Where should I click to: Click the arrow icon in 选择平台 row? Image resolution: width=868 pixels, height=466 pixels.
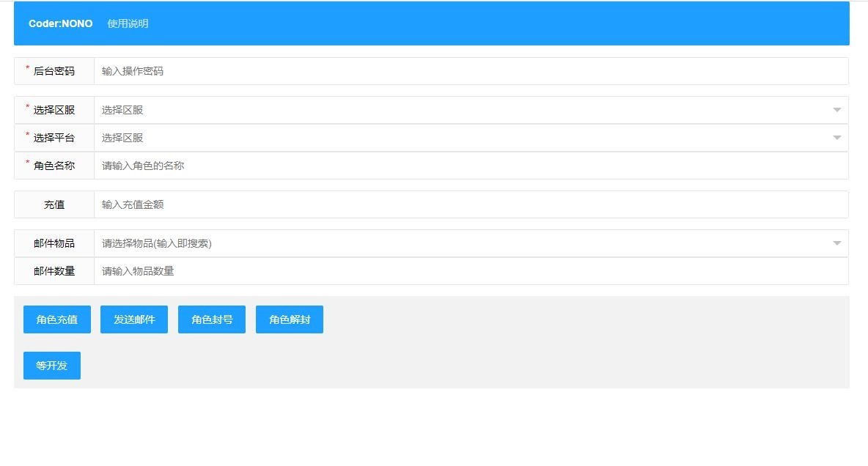pyautogui.click(x=836, y=138)
